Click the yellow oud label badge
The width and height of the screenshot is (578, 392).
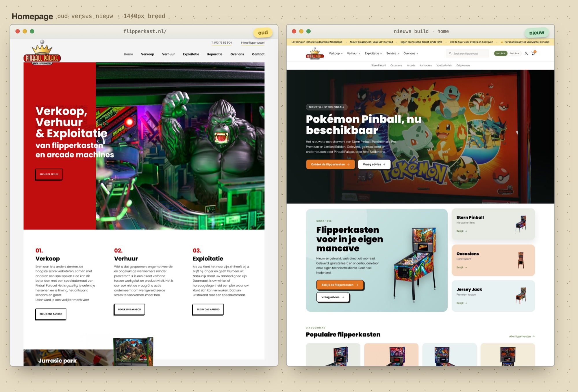263,33
